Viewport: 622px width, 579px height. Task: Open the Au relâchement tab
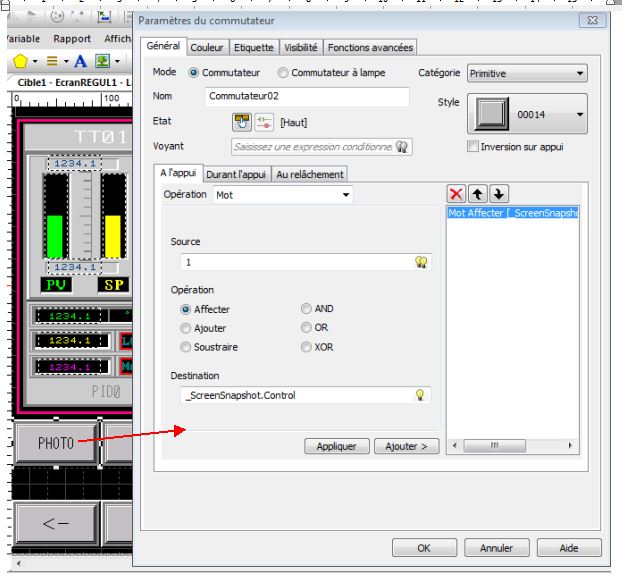pos(309,174)
